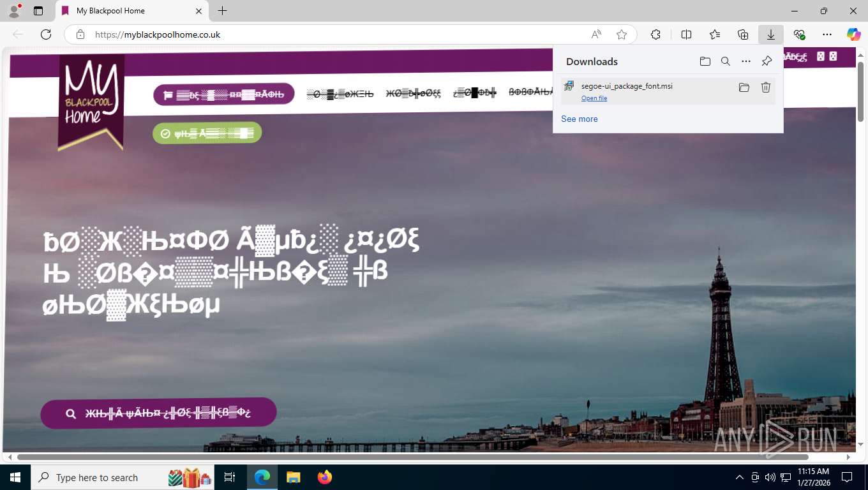This screenshot has height=490, width=868.
Task: Open the Favorites list icon
Action: pyautogui.click(x=714, y=34)
